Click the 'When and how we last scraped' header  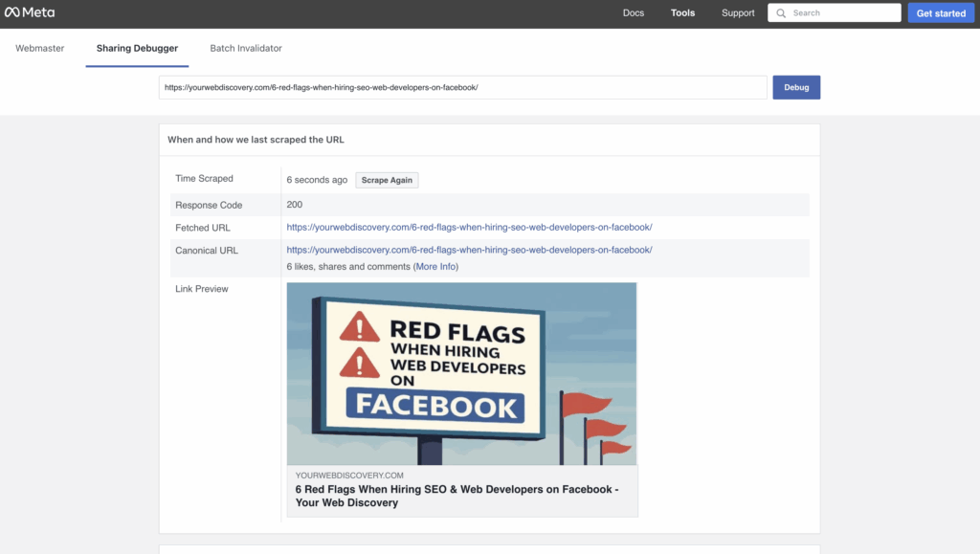(256, 140)
